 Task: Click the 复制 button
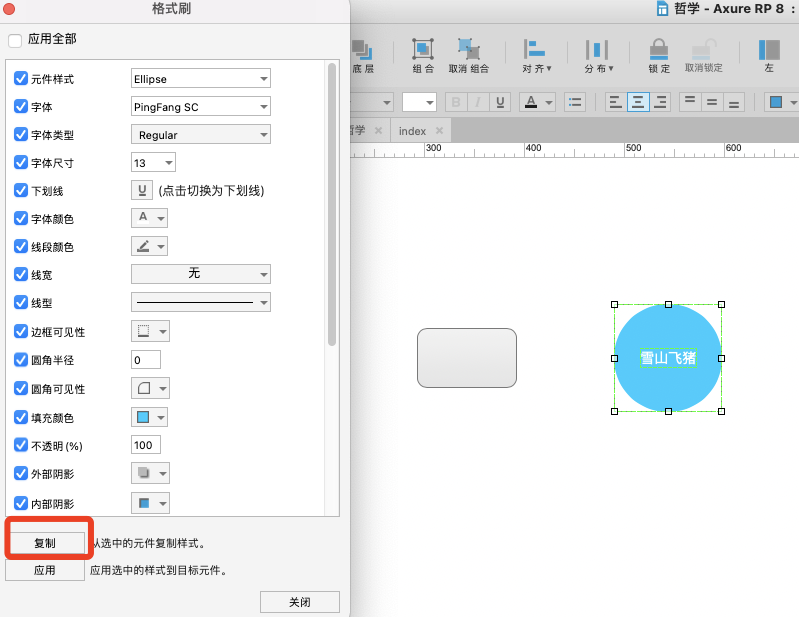coord(45,543)
